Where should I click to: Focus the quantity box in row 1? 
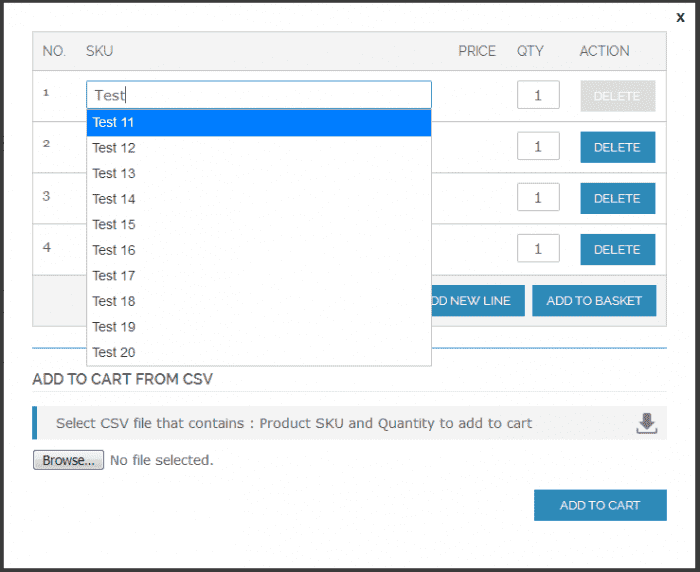coord(538,95)
